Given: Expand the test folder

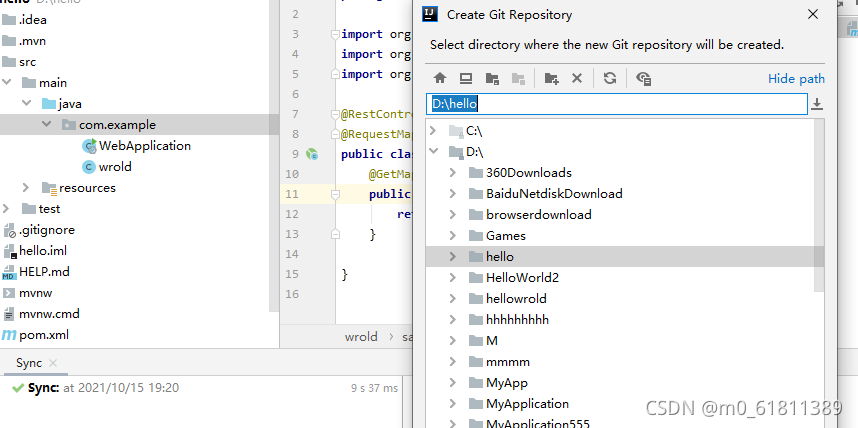Looking at the screenshot, I should click(x=6, y=209).
